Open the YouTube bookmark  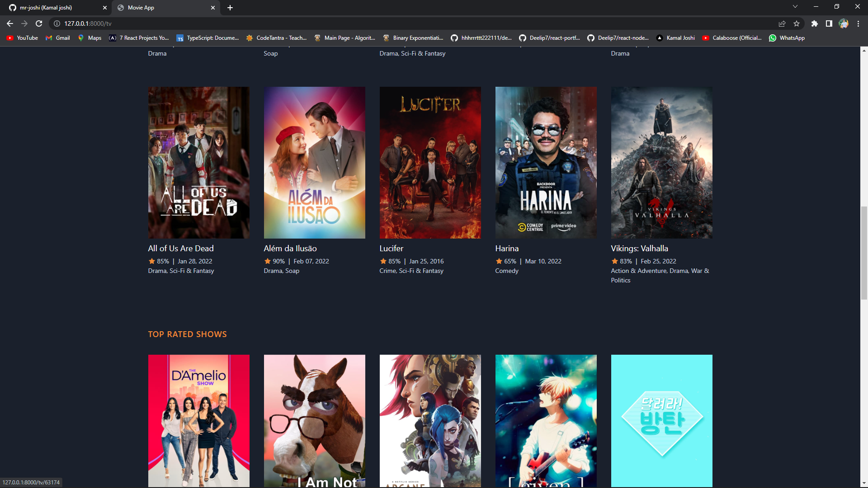pos(22,38)
